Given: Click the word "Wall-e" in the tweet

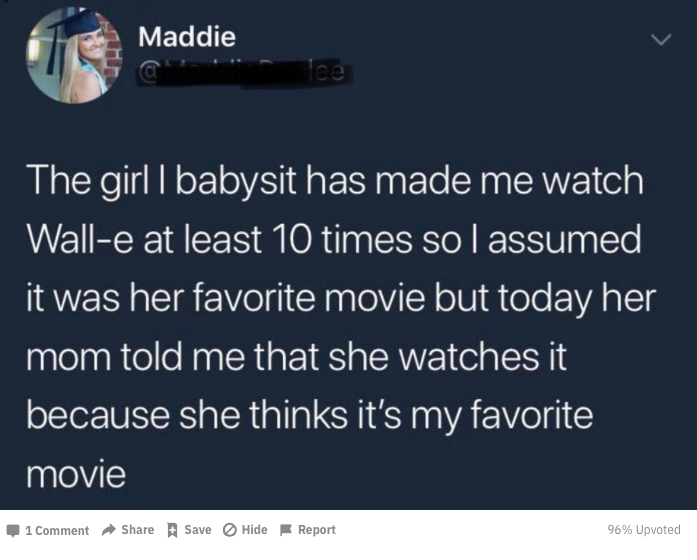Looking at the screenshot, I should [80, 240].
